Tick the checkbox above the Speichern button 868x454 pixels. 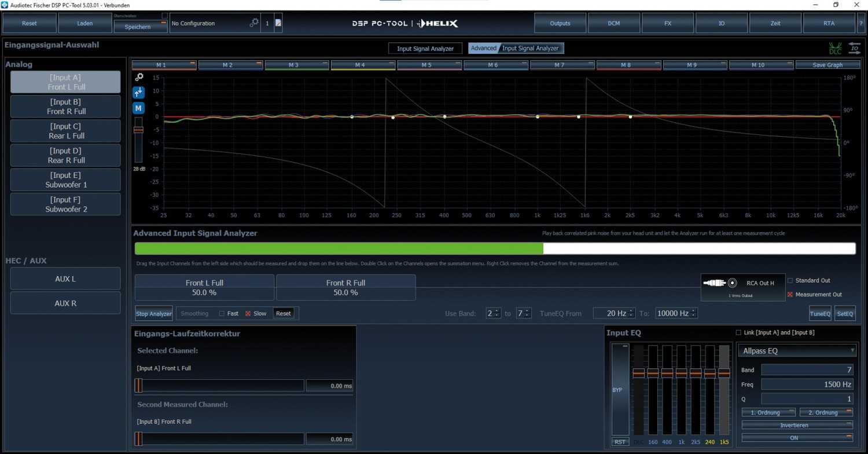point(164,16)
